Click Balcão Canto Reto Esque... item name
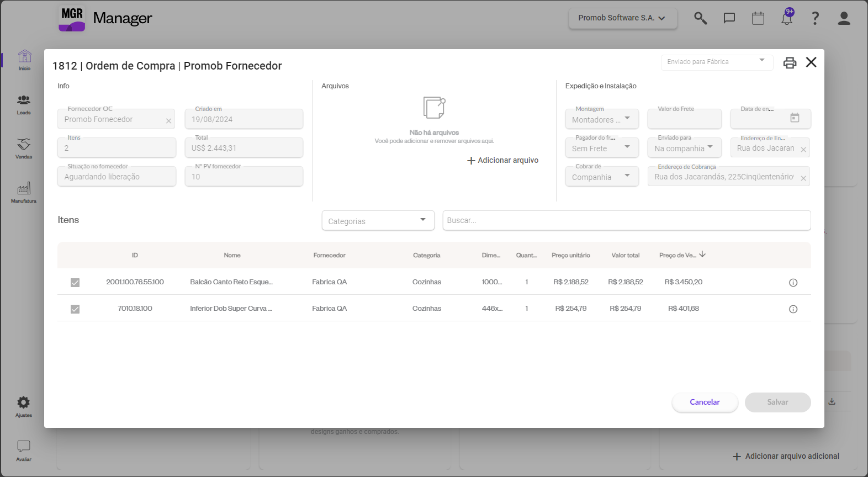The image size is (868, 477). coord(231,282)
